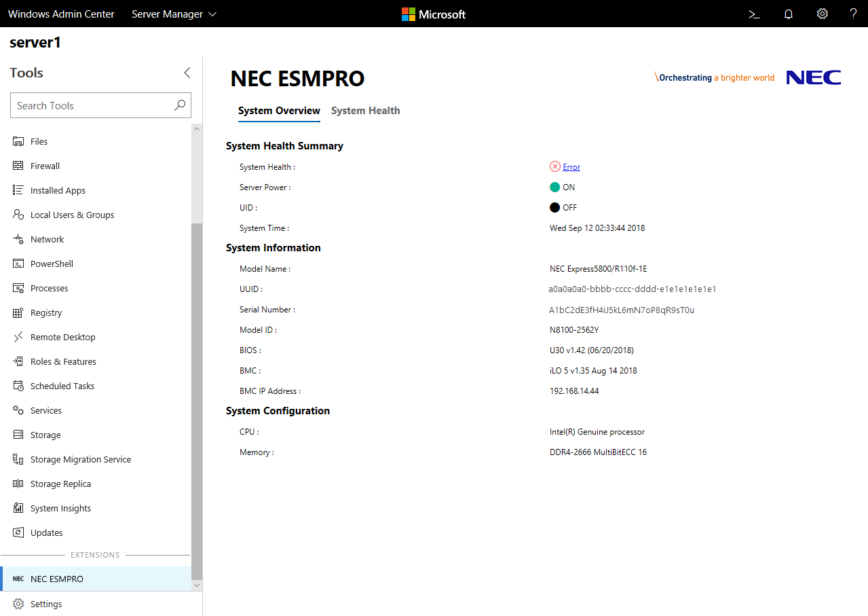Click the red System Health error icon
The image size is (868, 616).
[x=554, y=166]
